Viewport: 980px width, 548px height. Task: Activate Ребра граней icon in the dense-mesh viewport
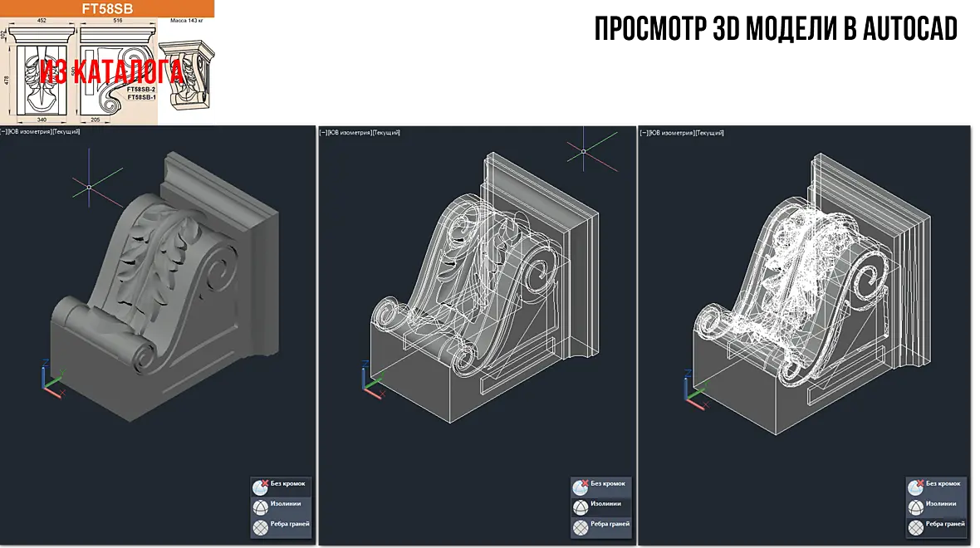point(915,527)
